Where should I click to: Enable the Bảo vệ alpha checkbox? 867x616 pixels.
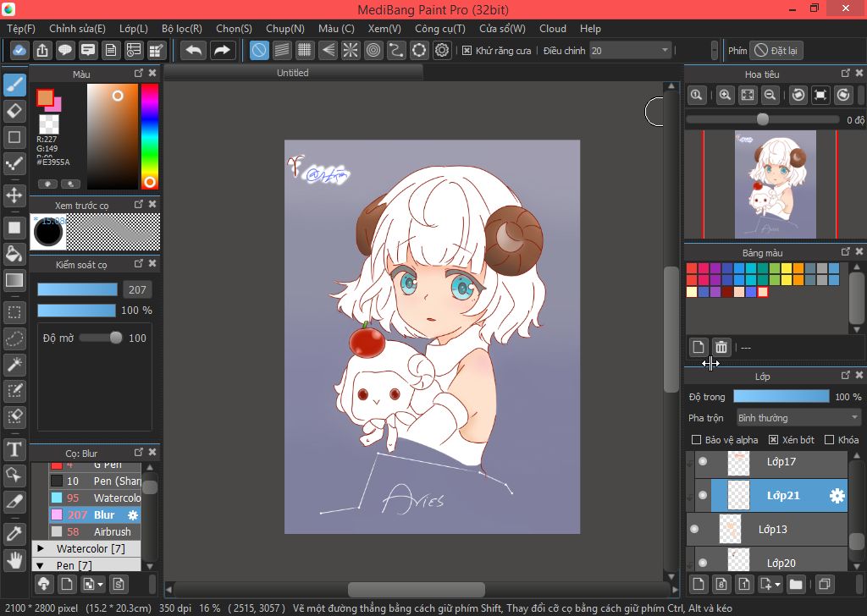point(696,440)
